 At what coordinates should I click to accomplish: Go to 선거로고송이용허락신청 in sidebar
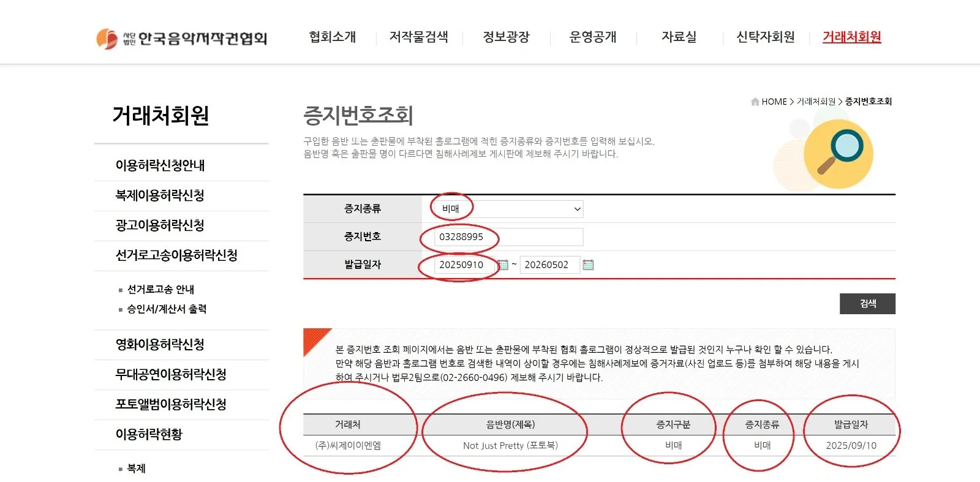176,255
